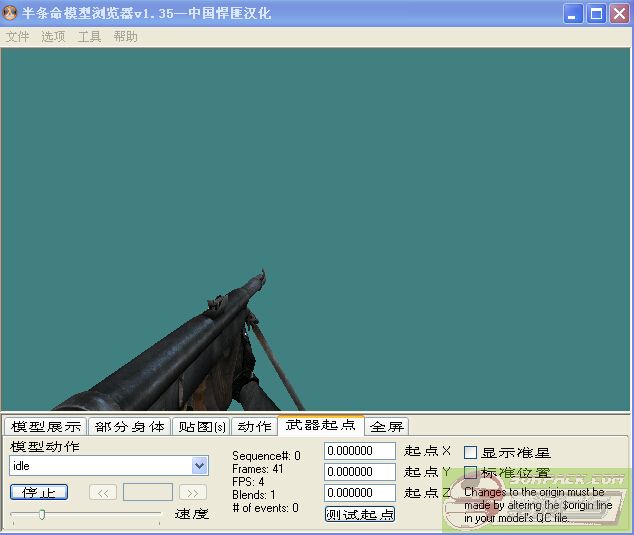634x535 pixels.
Task: Open the 选项 menu
Action: (x=53, y=36)
